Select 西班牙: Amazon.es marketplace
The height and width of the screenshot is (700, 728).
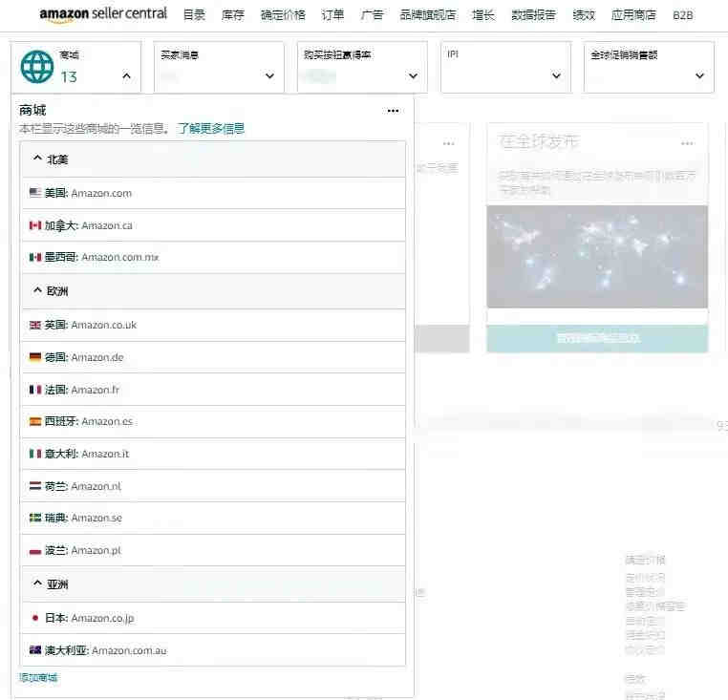coord(213,421)
